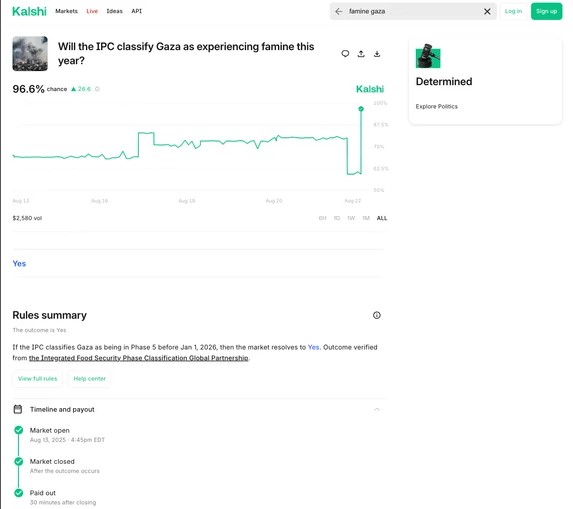Click the 'After the outcome occurs' text
Image resolution: width=573 pixels, height=509 pixels.
click(65, 471)
